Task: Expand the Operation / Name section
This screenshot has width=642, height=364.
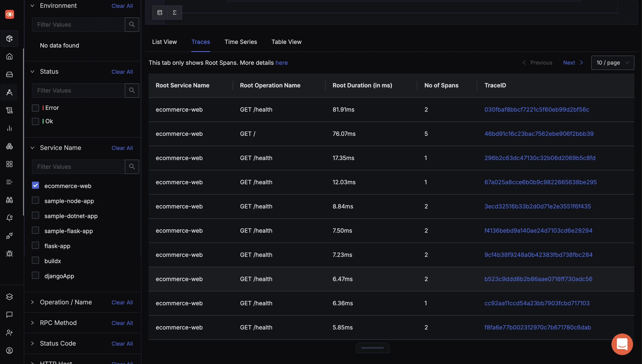Action: click(32, 302)
